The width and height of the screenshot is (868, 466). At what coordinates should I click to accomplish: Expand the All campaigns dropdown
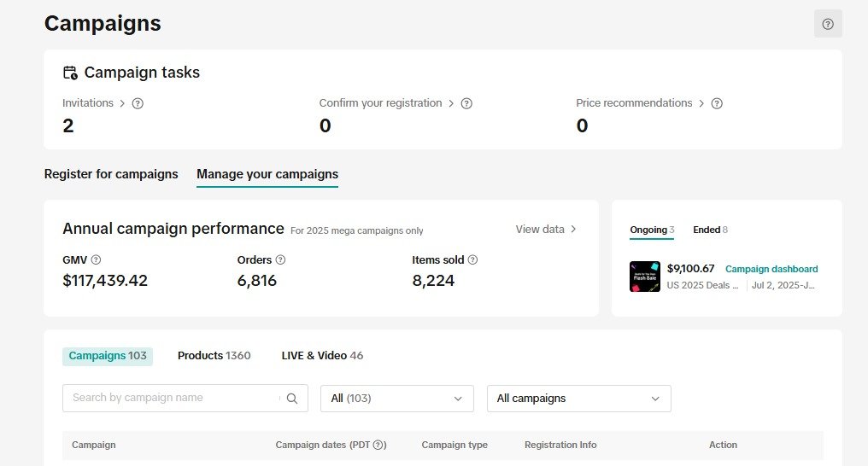(578, 399)
